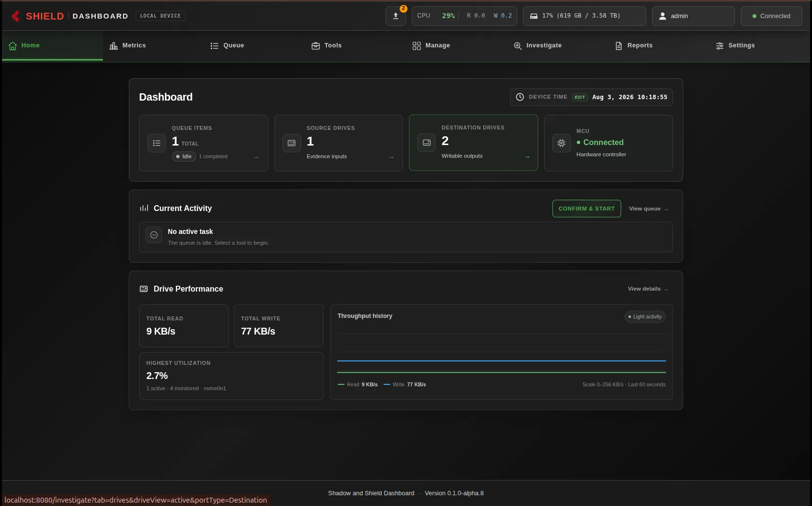The height and width of the screenshot is (506, 812).
Task: Click the MCU chip icon
Action: (x=562, y=143)
